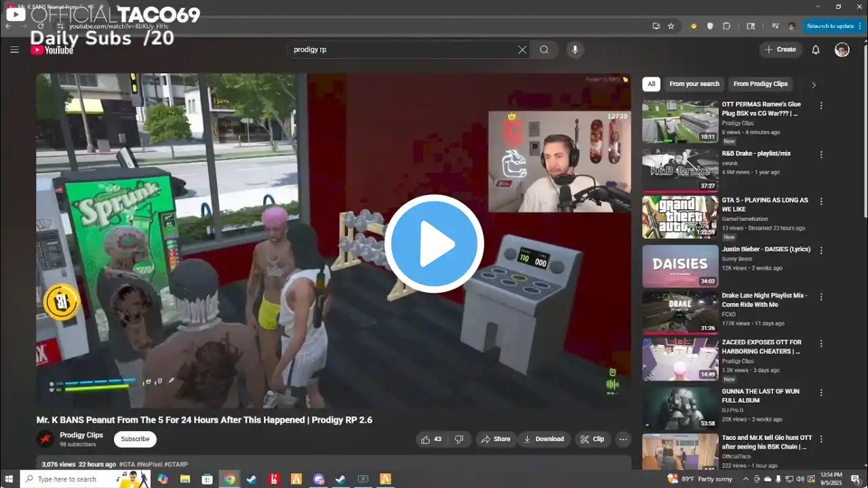The height and width of the screenshot is (488, 868).
Task: Open "GUNNA THE LAST OF WUN" thumbnail
Action: [x=680, y=409]
